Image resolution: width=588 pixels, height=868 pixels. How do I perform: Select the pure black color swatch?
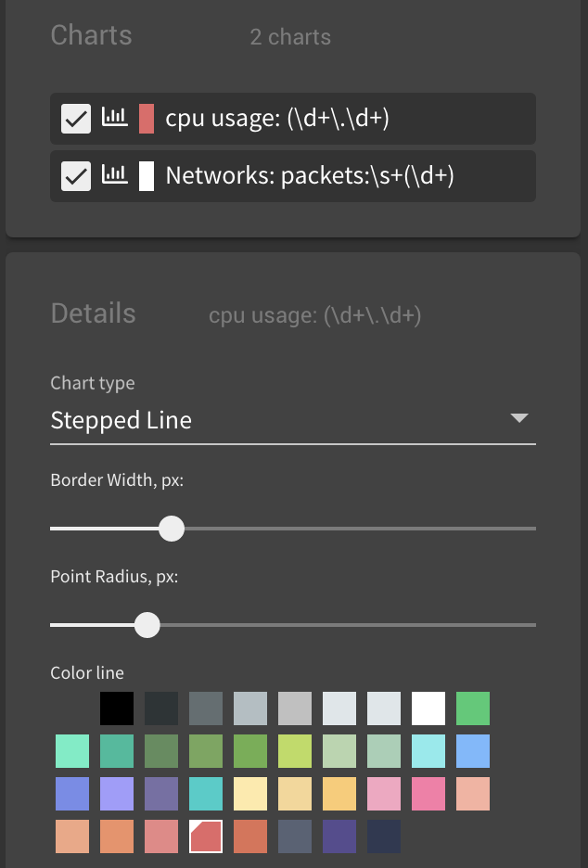(x=117, y=708)
